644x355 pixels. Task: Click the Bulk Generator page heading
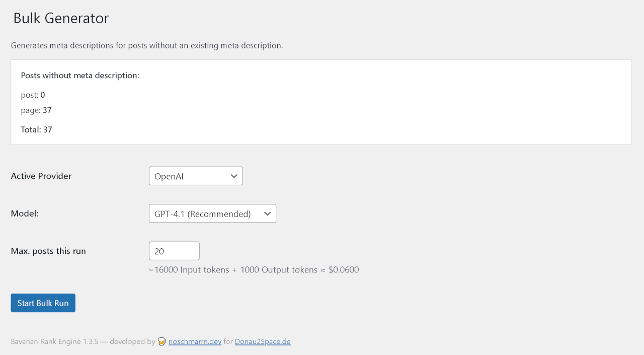point(60,18)
